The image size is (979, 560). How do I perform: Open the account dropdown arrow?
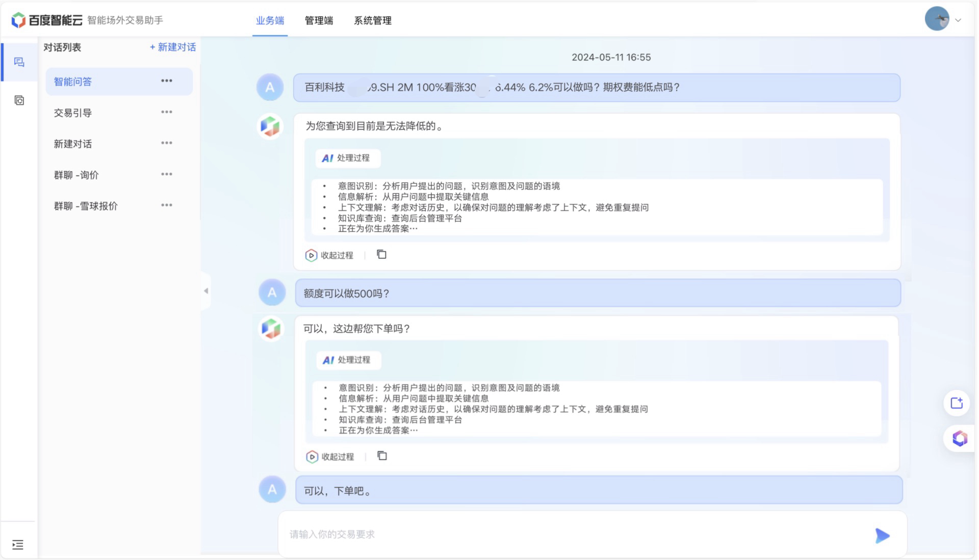tap(958, 20)
